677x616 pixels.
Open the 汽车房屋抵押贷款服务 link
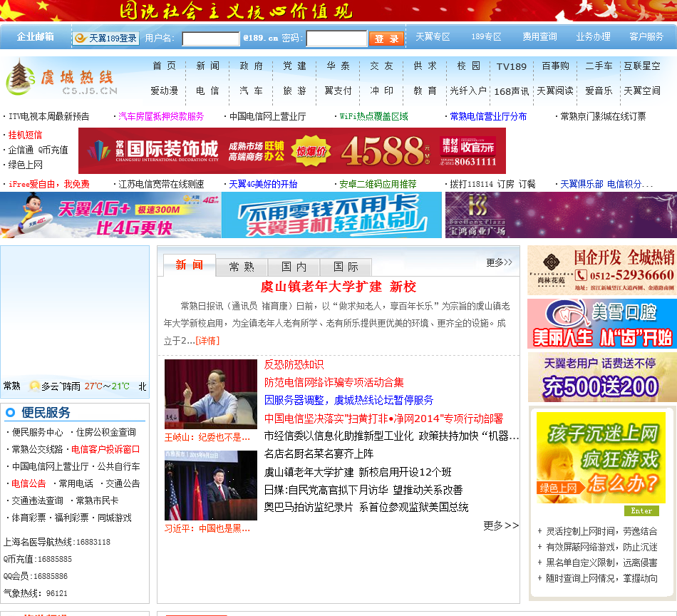pyautogui.click(x=161, y=117)
